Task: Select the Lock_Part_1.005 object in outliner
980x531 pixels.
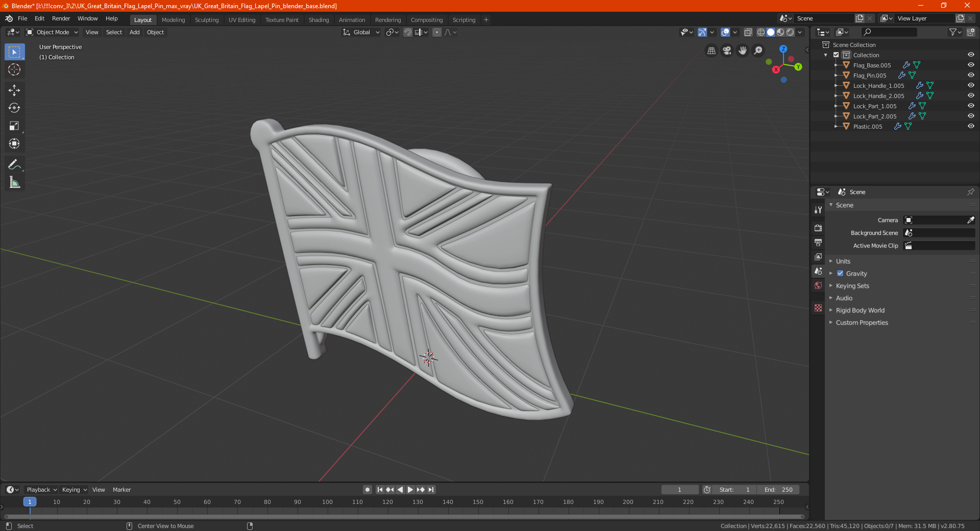Action: [875, 106]
